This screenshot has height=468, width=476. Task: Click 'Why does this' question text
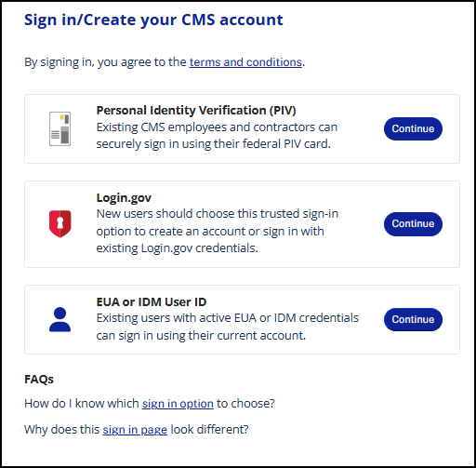(x=62, y=430)
